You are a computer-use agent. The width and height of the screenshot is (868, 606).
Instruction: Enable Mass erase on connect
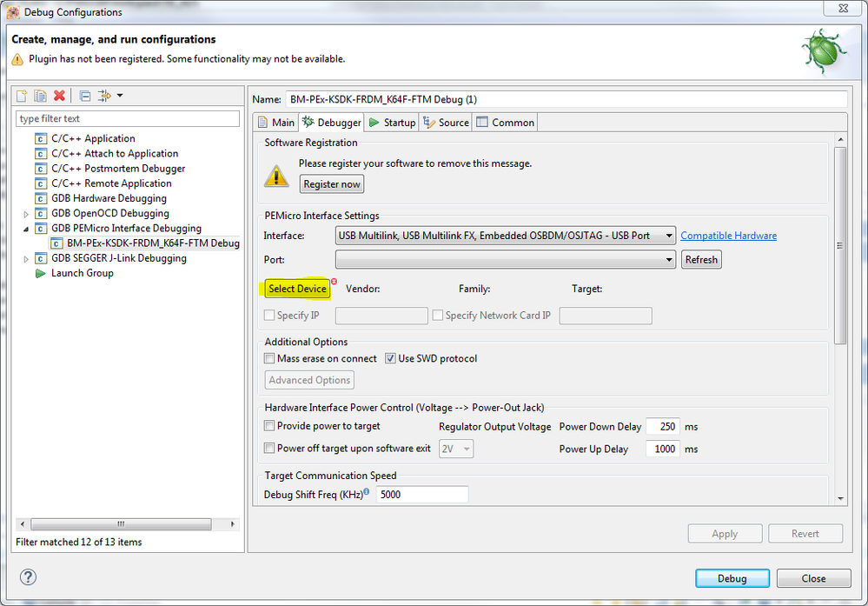coord(269,358)
